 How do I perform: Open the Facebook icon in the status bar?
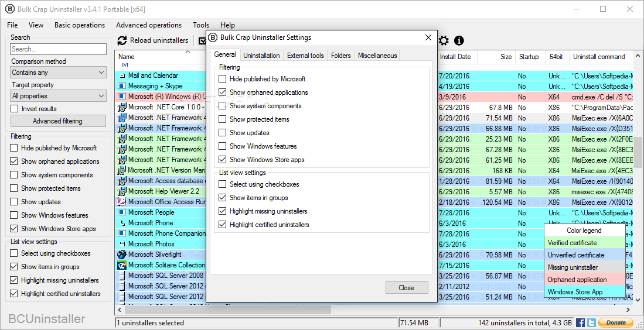tap(580, 322)
